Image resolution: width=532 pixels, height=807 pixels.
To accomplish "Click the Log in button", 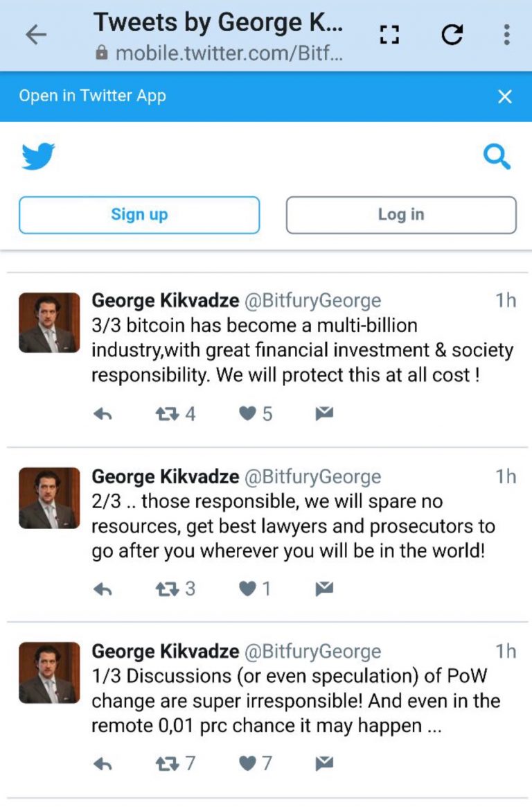I will tap(401, 215).
